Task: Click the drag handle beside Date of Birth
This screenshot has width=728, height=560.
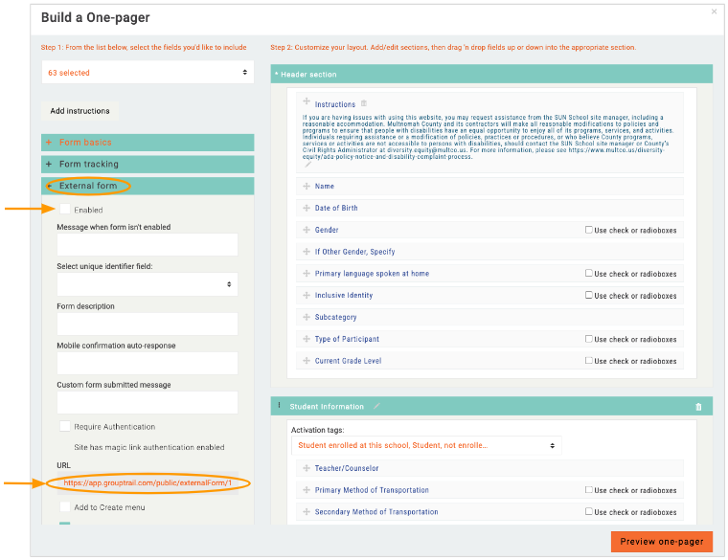Action: pyautogui.click(x=307, y=208)
